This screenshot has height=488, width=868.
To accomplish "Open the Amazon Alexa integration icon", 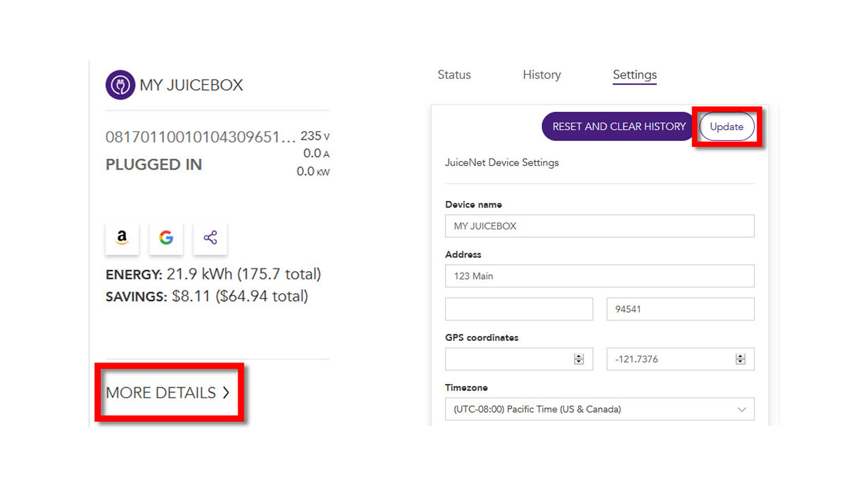I will [x=122, y=238].
